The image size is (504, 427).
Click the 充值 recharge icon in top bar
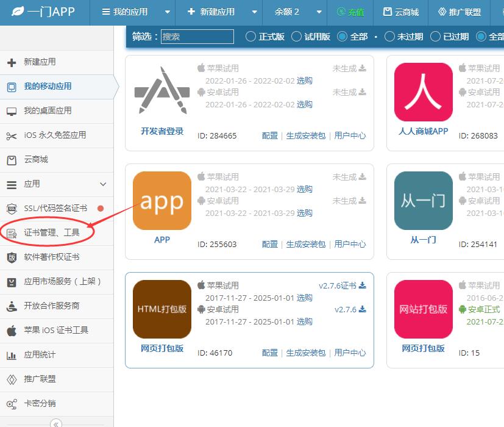[x=341, y=12]
